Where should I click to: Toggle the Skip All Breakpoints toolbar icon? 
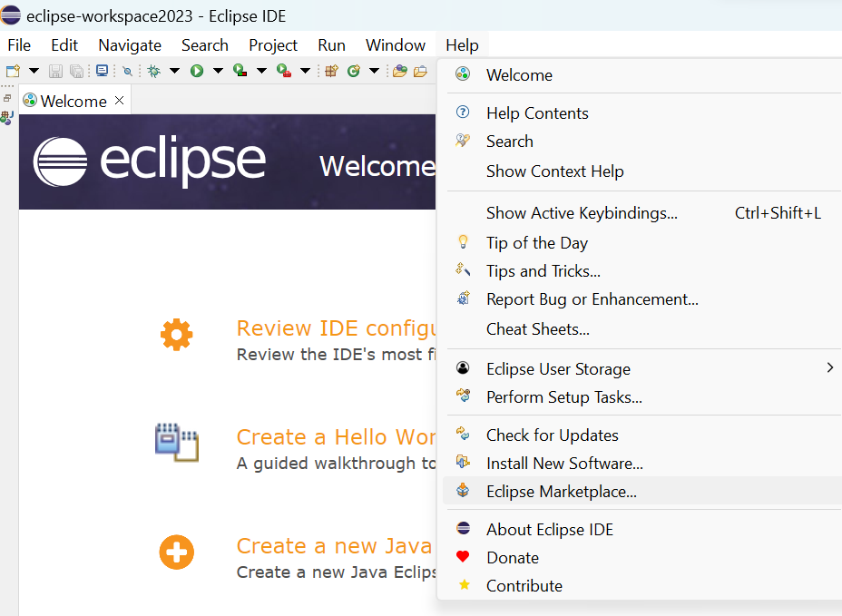coord(127,71)
